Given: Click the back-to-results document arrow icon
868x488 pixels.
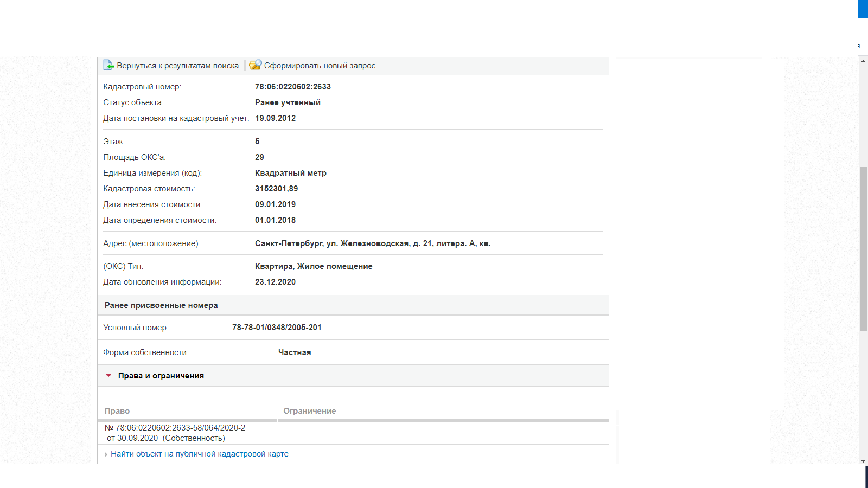Looking at the screenshot, I should click(108, 65).
